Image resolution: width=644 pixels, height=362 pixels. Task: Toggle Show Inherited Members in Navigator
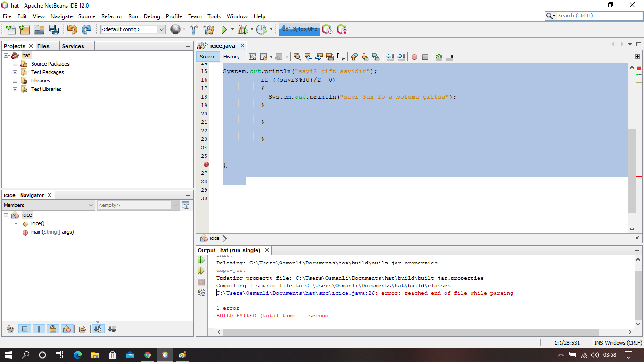10,329
